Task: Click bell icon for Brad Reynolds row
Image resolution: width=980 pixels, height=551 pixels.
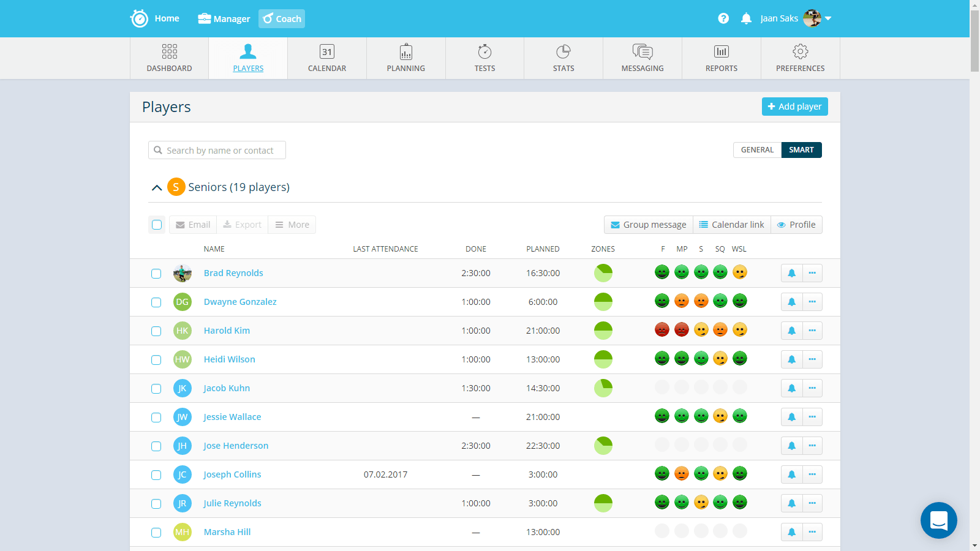Action: pyautogui.click(x=791, y=273)
